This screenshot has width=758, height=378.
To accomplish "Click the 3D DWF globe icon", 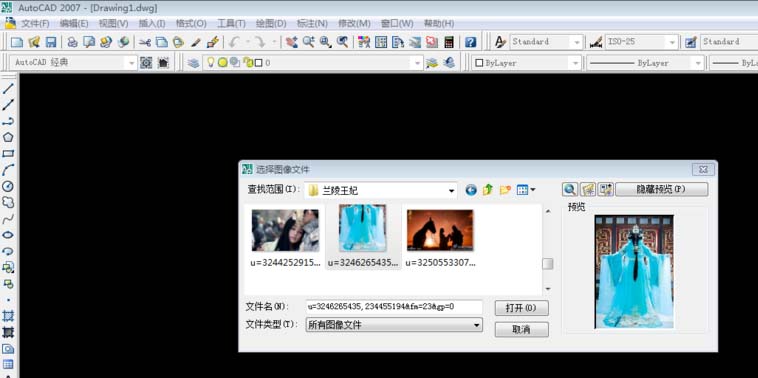I will [123, 42].
